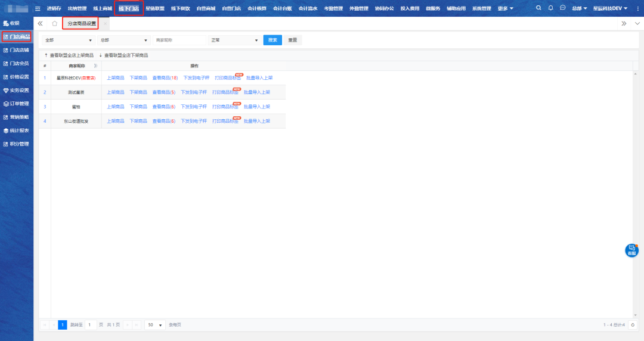Expand the 更多 menu in top navigation
Image resolution: width=644 pixels, height=341 pixels.
[x=505, y=8]
